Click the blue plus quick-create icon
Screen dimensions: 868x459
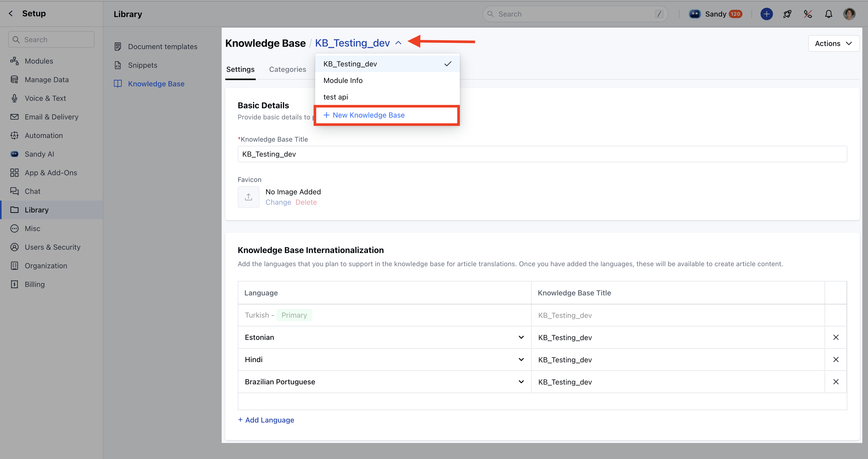pyautogui.click(x=766, y=14)
